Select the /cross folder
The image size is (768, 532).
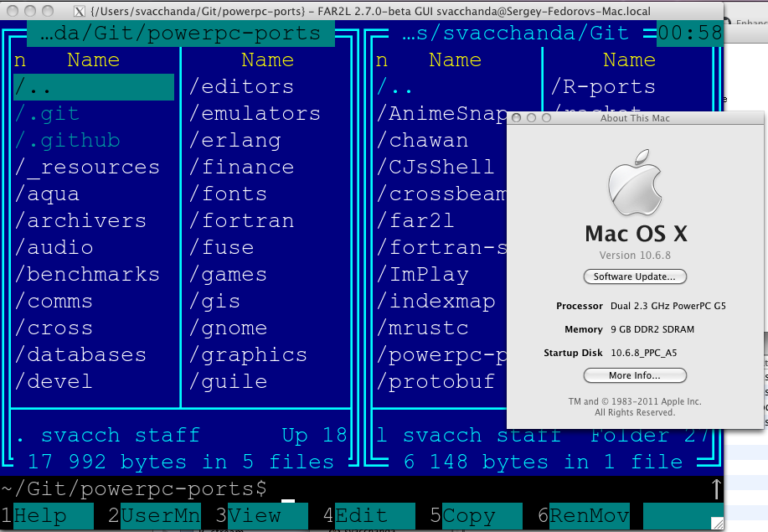point(54,328)
